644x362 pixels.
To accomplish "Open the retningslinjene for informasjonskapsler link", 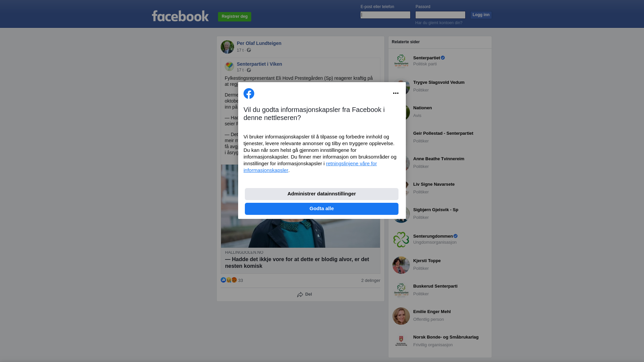I will [x=310, y=167].
